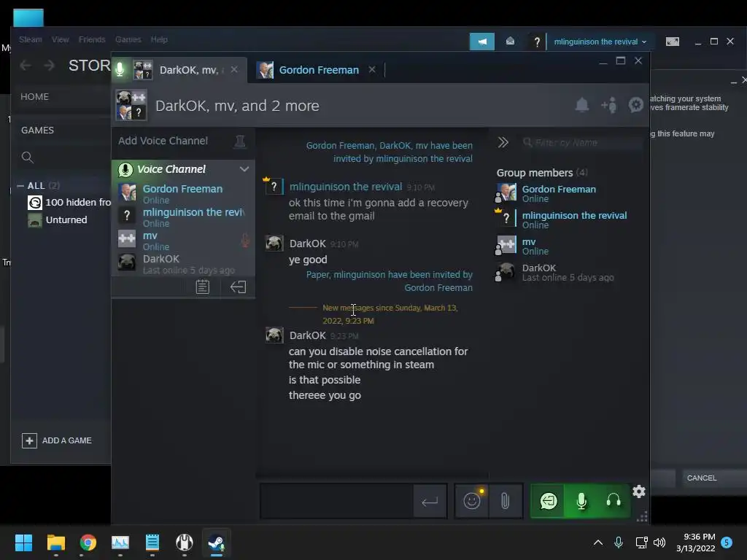
Task: Open HOME in Steam library sidebar
Action: (34, 97)
